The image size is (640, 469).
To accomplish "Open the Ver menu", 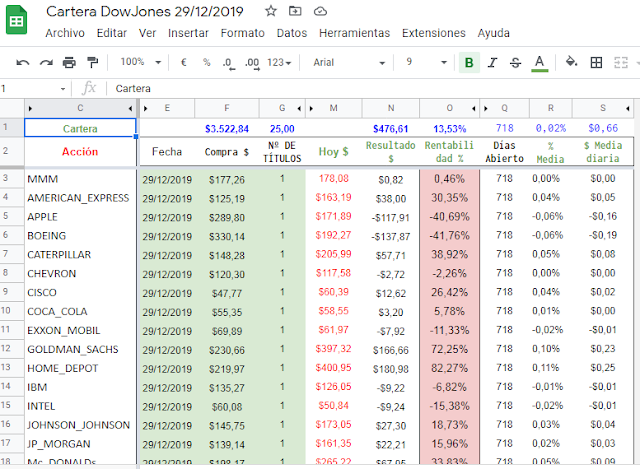I will click(147, 33).
